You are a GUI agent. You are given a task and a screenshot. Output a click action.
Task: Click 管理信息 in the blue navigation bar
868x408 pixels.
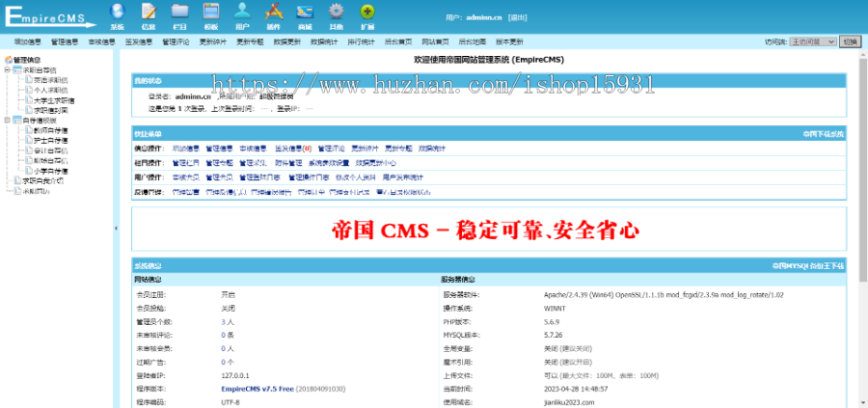[x=65, y=41]
